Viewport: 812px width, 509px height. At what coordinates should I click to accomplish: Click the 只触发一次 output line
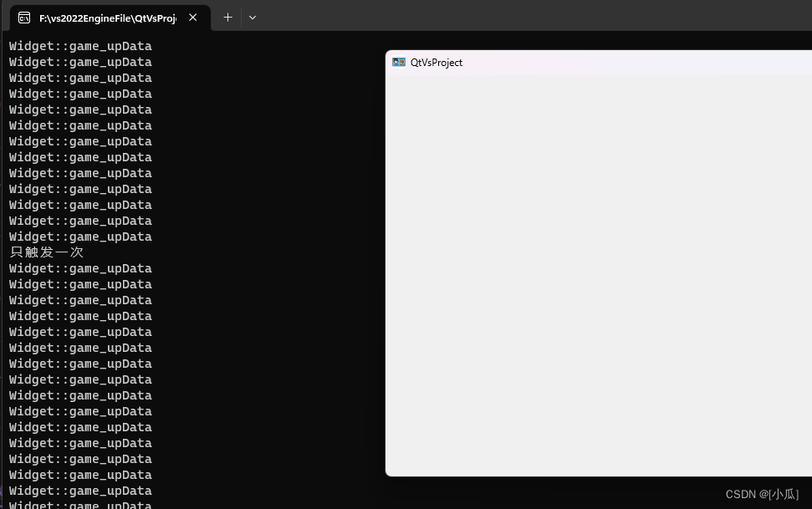[x=47, y=252]
